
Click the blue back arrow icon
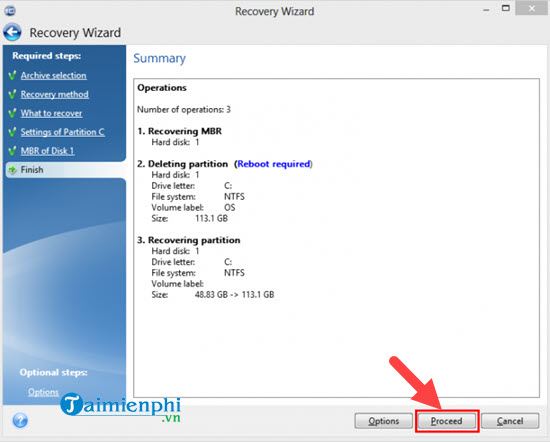pyautogui.click(x=12, y=33)
